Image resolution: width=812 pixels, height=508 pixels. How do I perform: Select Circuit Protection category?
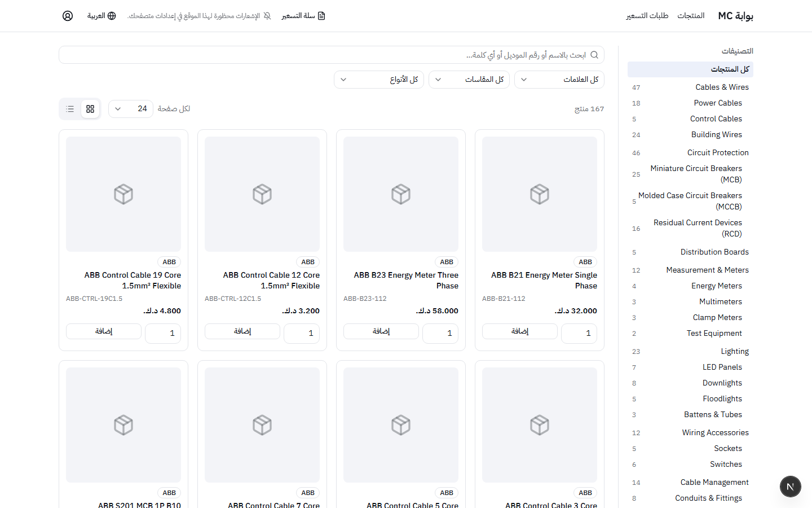[x=690, y=152]
